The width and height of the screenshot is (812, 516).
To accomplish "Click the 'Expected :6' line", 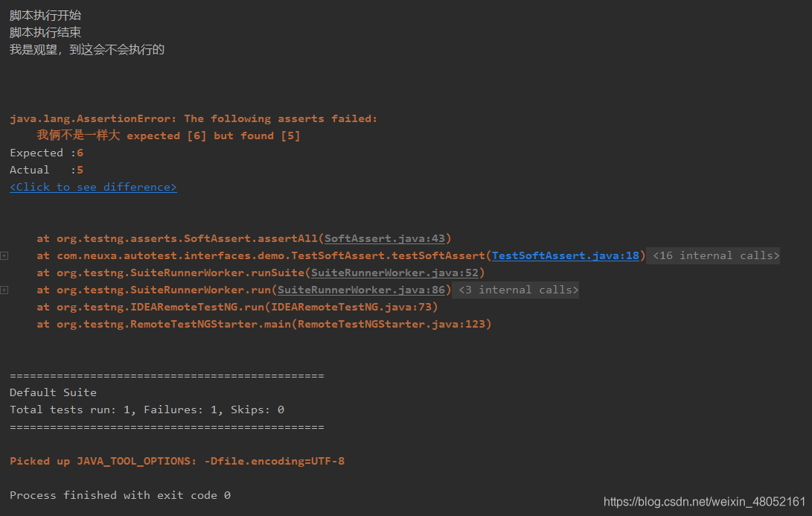I will [47, 153].
